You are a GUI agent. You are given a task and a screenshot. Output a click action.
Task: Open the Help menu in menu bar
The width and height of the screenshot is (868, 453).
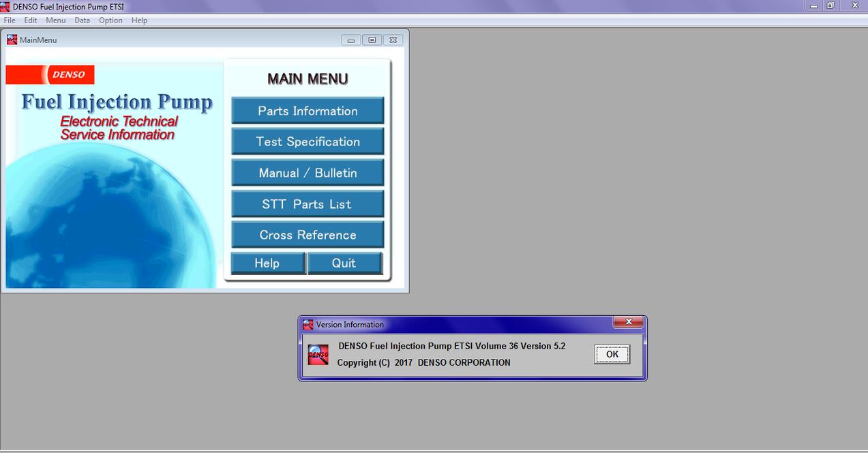(x=139, y=20)
